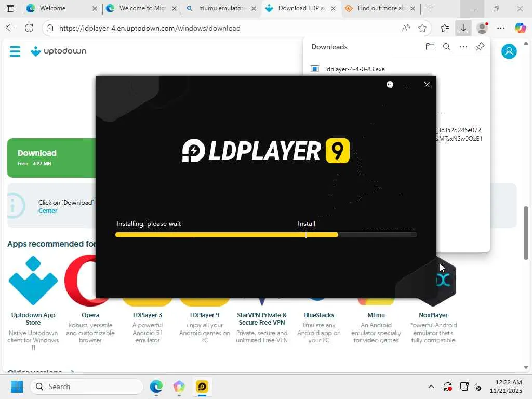Open Microsoft Edge from taskbar
The height and width of the screenshot is (399, 532).
click(156, 387)
